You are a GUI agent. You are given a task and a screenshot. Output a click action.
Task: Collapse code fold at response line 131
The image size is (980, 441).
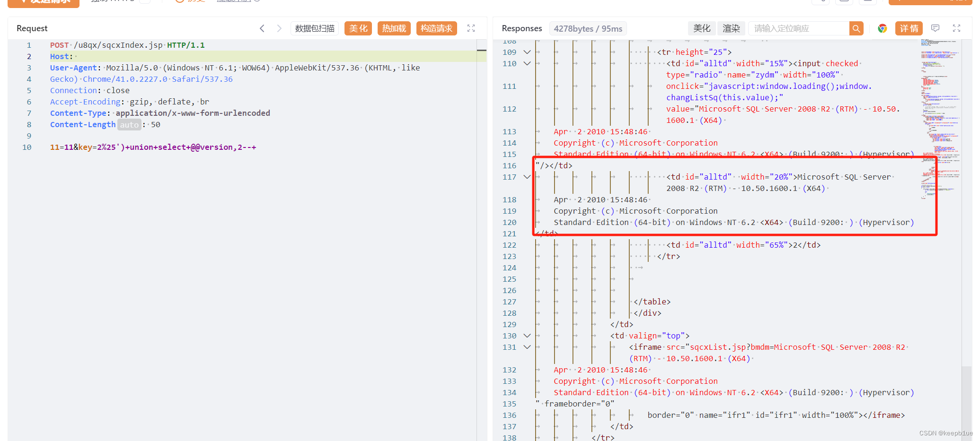point(527,347)
